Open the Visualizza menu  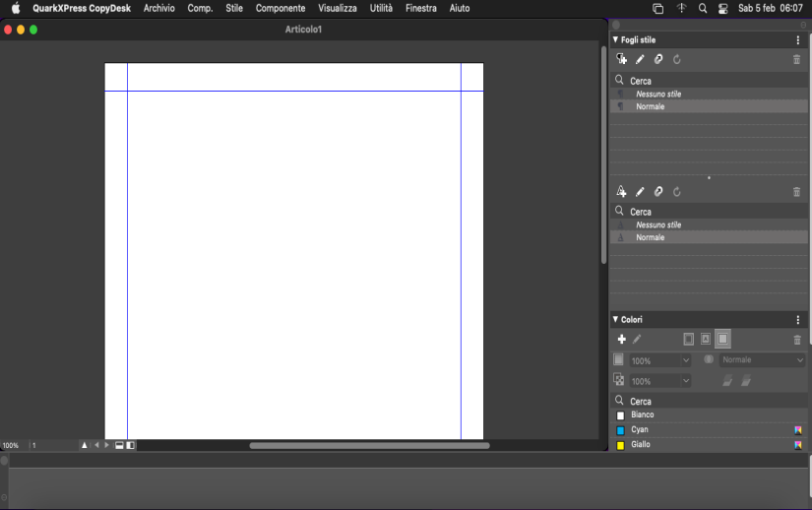pyautogui.click(x=338, y=8)
